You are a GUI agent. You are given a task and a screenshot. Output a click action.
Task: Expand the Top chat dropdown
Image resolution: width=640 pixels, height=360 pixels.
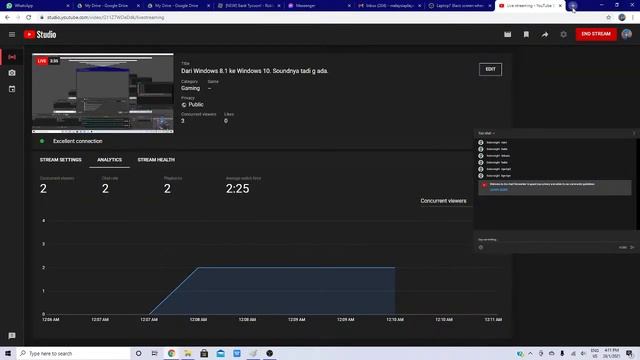[487, 133]
